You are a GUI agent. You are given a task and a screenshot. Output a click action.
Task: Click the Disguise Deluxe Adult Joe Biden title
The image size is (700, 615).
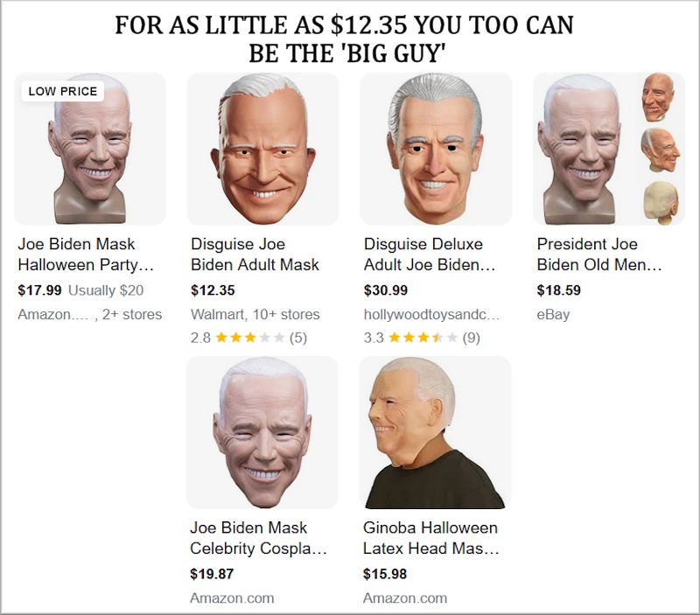point(430,255)
